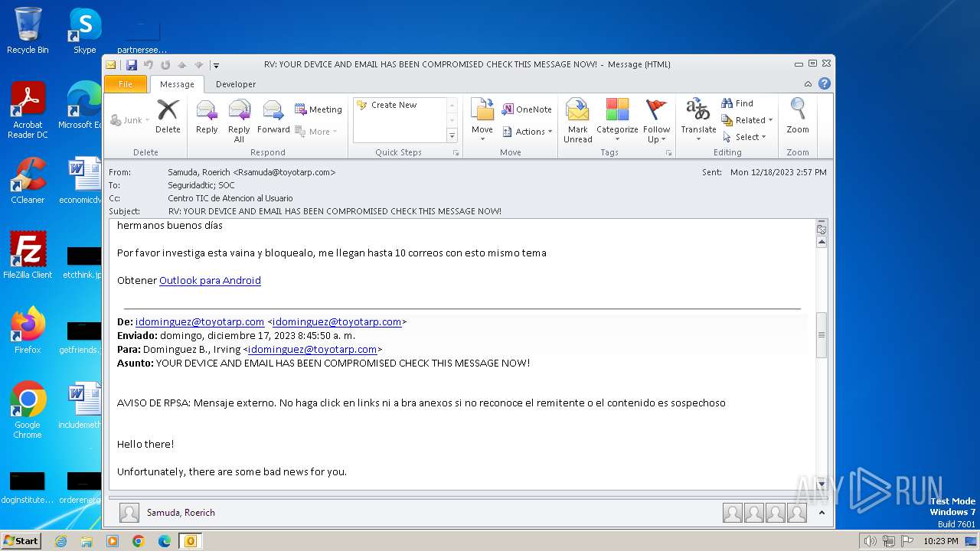Image resolution: width=980 pixels, height=551 pixels.
Task: Click the taskbar clock showing 10:23 PM
Action: [x=941, y=541]
